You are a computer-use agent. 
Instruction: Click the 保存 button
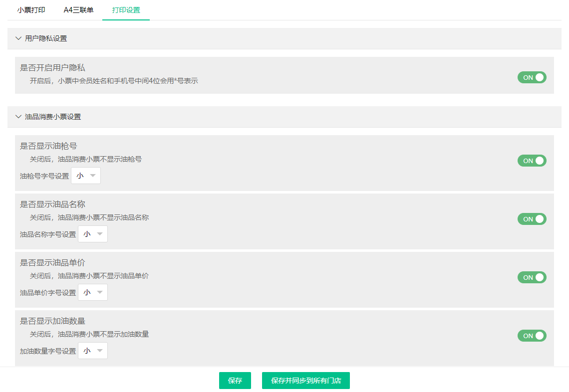click(235, 380)
